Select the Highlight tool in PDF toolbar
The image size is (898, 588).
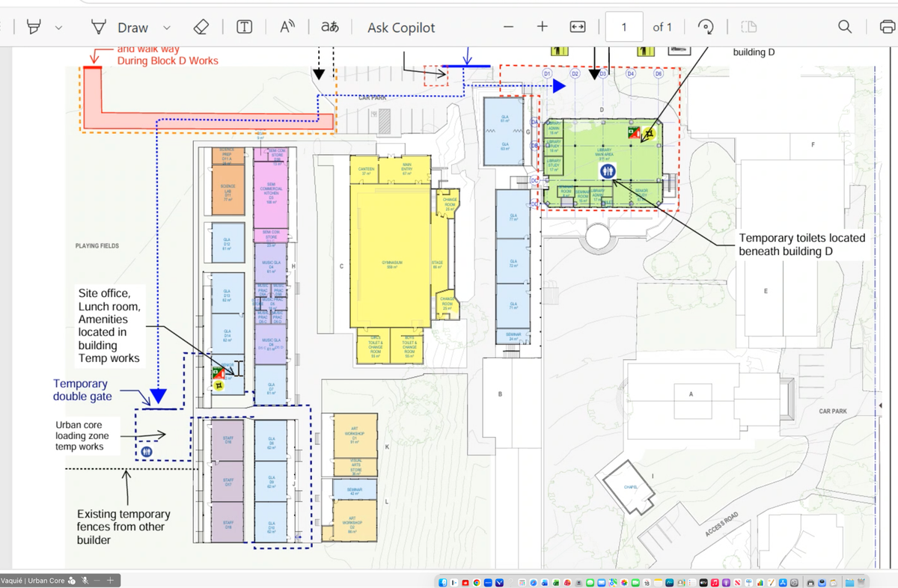click(x=32, y=27)
